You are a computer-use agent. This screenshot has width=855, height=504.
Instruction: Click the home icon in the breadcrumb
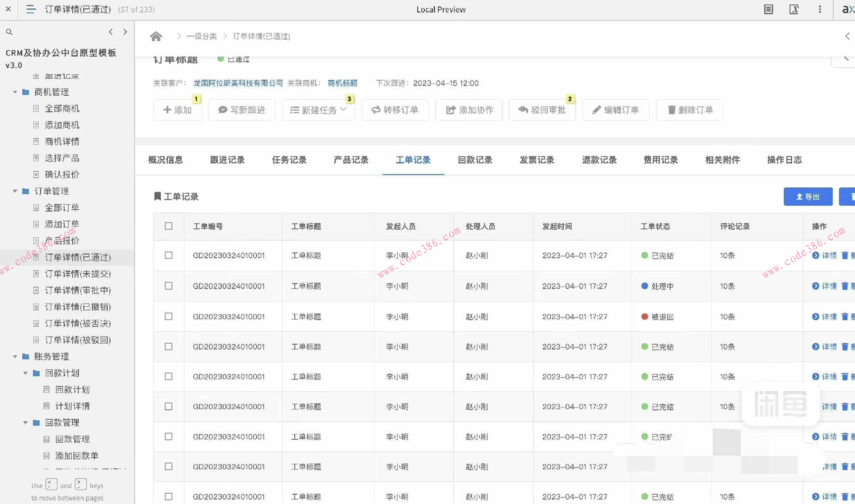[x=156, y=36]
